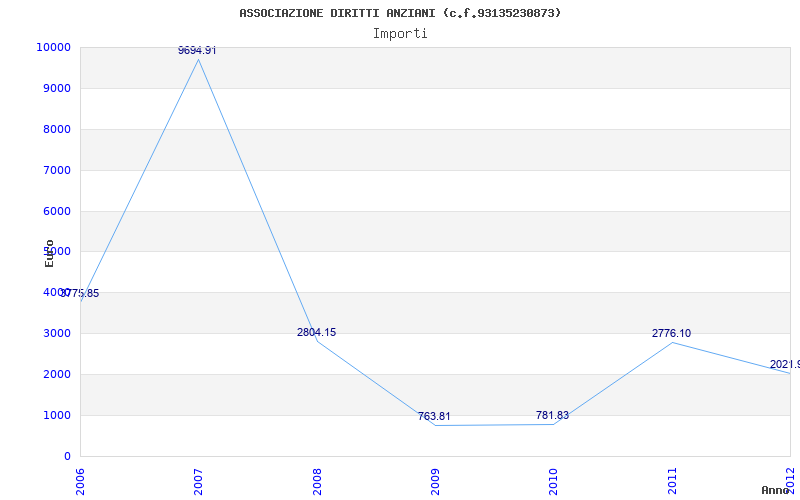Click the 1000 y-axis tick label
Image resolution: width=800 pixels, height=500 pixels.
(57, 415)
